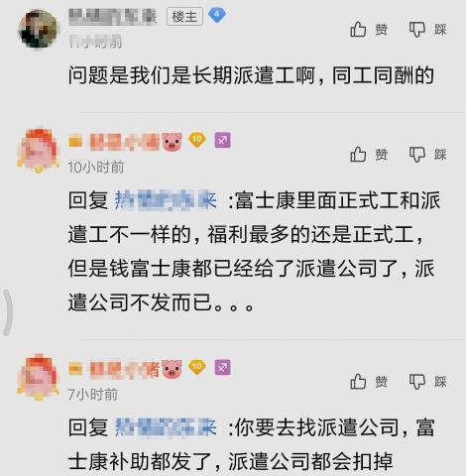
Task: Open the first commenter's avatar
Action: tap(39, 29)
